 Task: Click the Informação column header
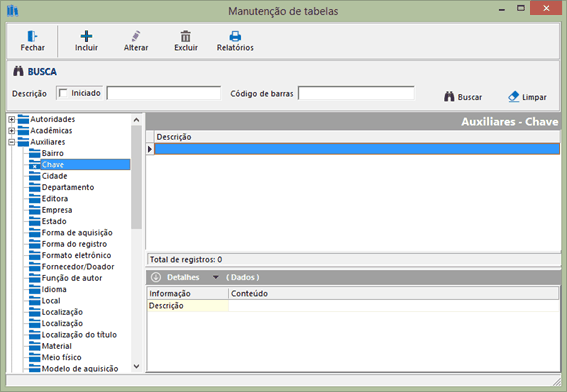point(188,294)
